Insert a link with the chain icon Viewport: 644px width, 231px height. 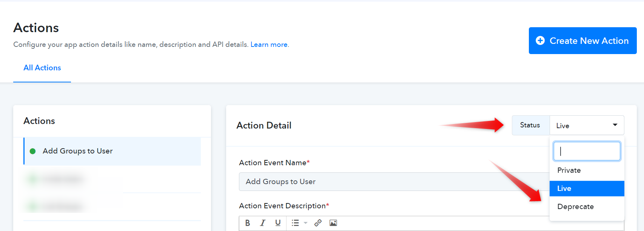[318, 223]
